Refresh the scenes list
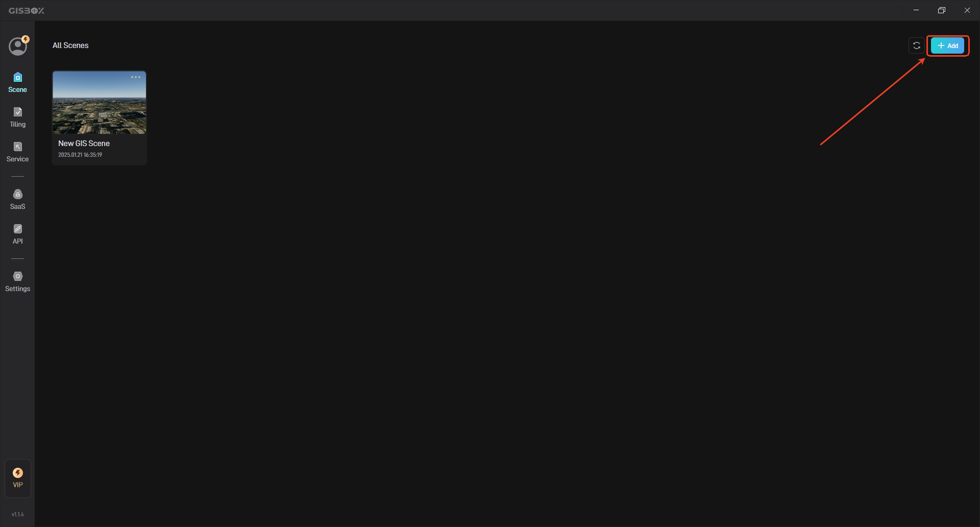This screenshot has height=527, width=980. tap(917, 45)
